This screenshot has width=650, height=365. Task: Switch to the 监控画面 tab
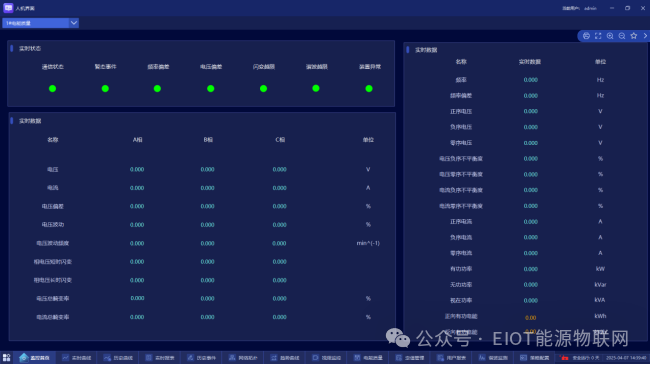click(34, 358)
